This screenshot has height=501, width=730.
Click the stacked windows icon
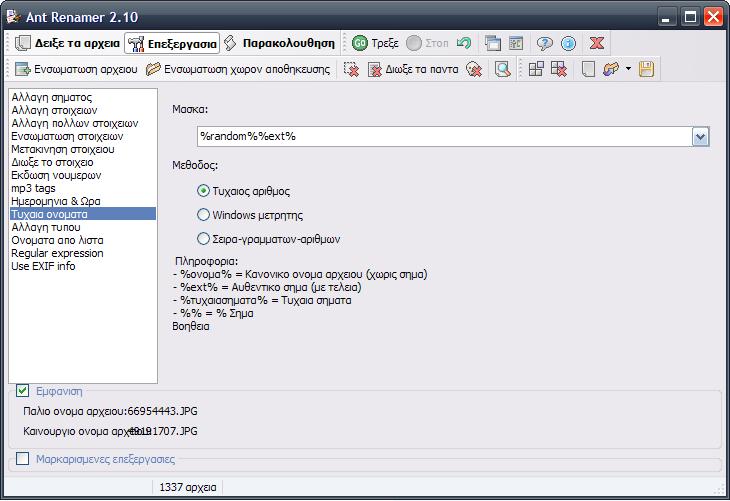[493, 43]
